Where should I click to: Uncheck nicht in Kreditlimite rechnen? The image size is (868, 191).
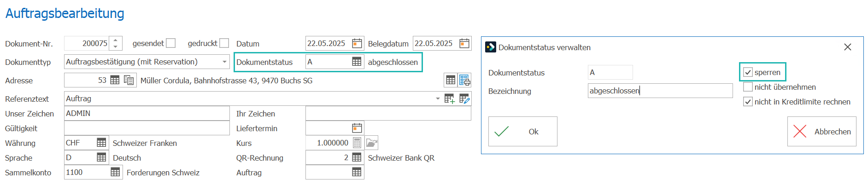tap(748, 102)
